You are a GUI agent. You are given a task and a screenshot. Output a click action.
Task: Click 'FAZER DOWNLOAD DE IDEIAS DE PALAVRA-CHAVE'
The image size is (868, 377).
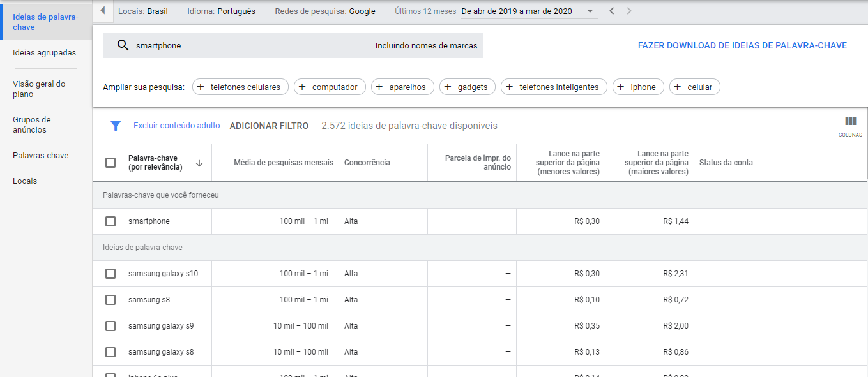coord(742,45)
